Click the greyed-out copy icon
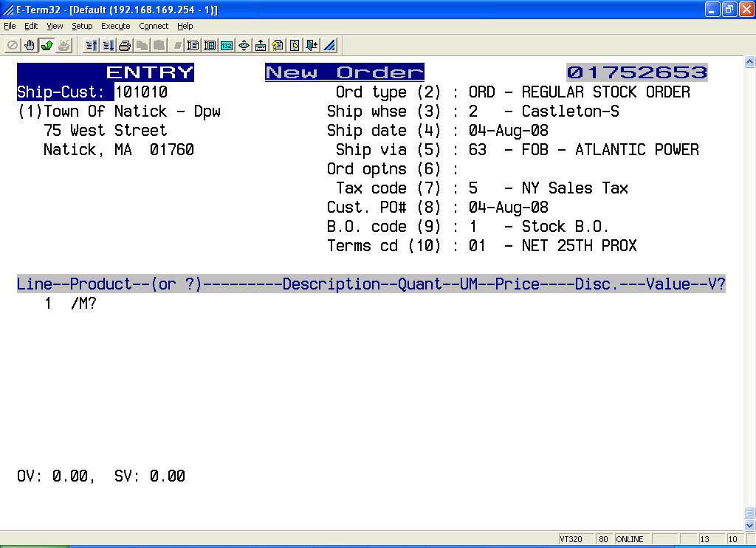The image size is (756, 548). [x=142, y=46]
